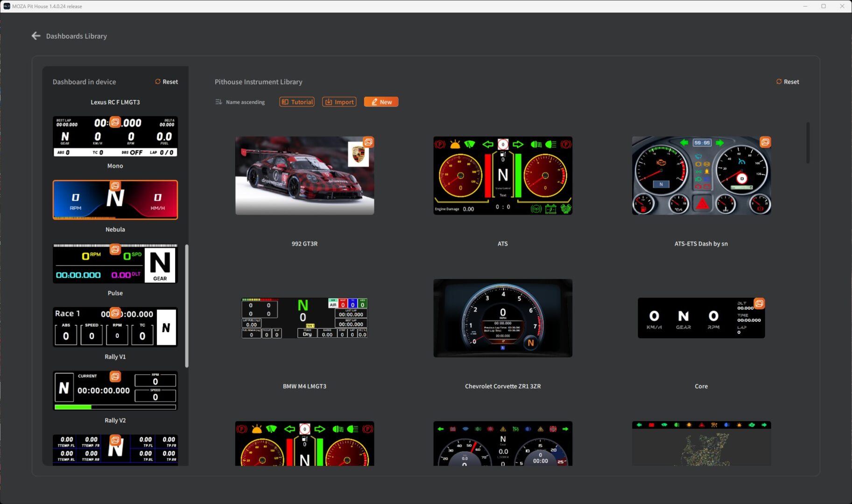Reset the Dashboard in device panel
The image size is (852, 504).
click(x=167, y=82)
